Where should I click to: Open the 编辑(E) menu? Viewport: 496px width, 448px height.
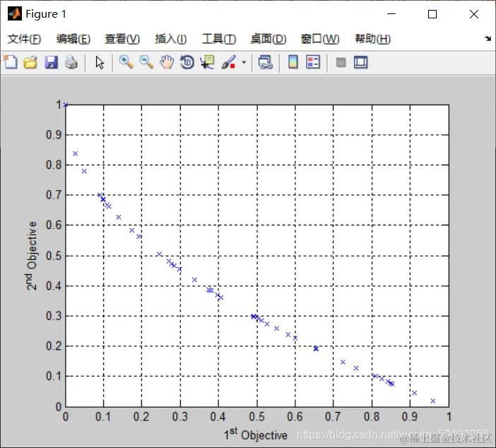pyautogui.click(x=73, y=39)
